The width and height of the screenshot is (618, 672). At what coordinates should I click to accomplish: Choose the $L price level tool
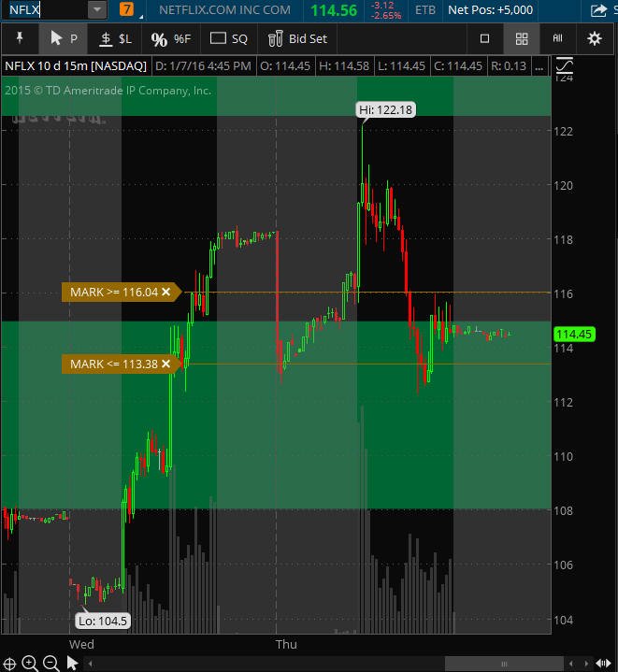click(115, 38)
